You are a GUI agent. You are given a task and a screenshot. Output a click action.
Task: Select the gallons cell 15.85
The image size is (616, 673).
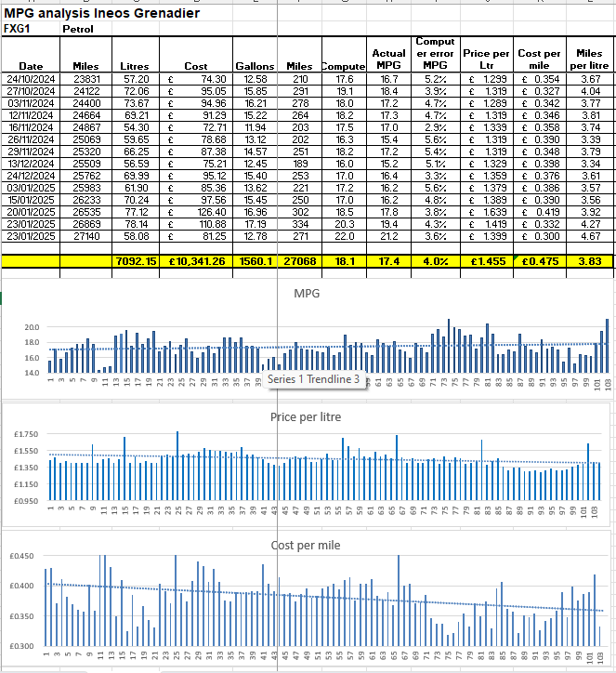point(256,91)
